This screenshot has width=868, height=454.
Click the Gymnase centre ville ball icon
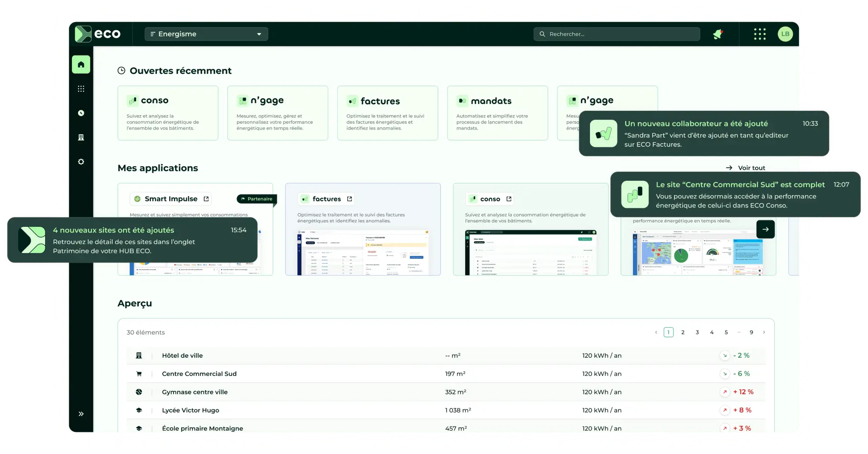click(x=139, y=392)
